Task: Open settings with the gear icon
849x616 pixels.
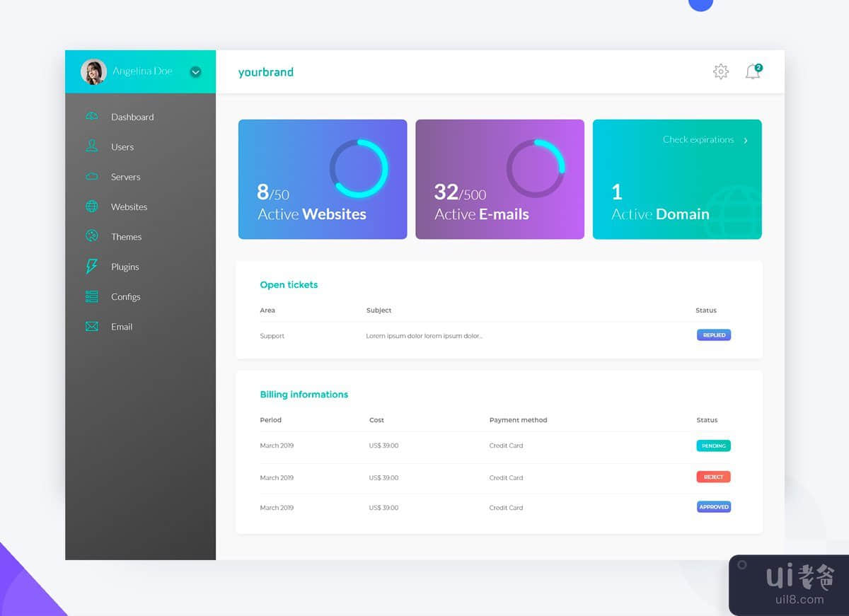Action: point(720,71)
